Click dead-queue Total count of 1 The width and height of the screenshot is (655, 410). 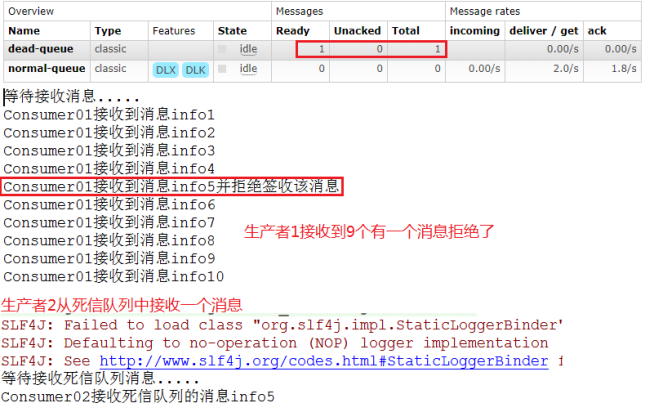coord(437,49)
